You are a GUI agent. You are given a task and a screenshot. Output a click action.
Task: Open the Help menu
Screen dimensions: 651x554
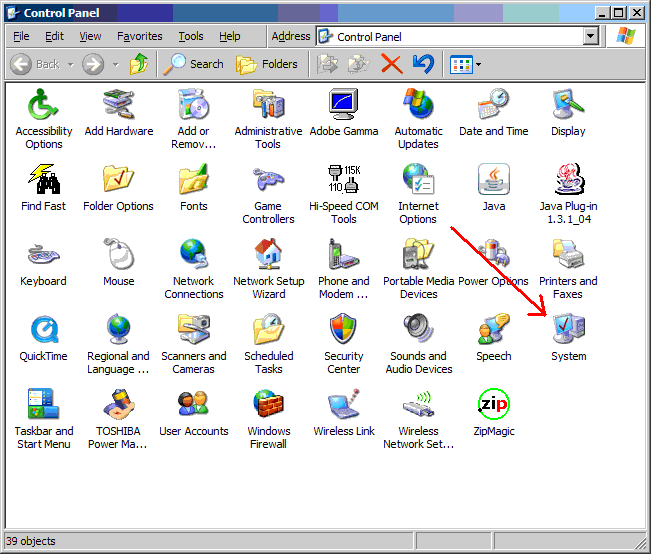pyautogui.click(x=230, y=37)
